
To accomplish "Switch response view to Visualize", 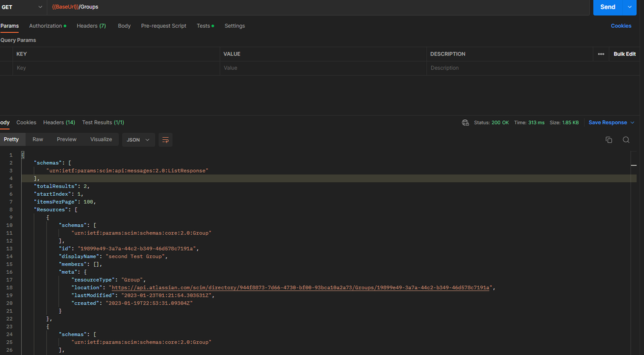I will coord(101,140).
